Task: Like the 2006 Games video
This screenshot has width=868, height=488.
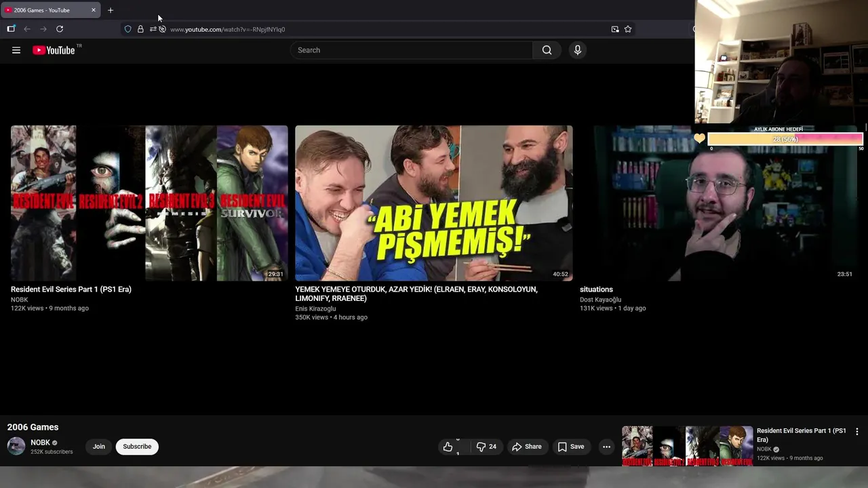Action: coord(448,447)
